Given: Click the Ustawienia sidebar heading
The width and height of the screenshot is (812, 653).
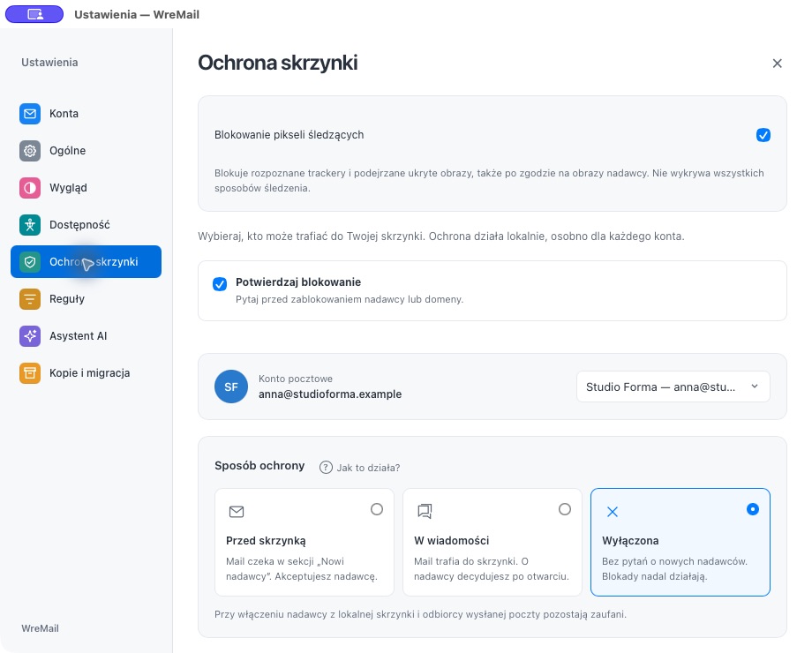Looking at the screenshot, I should pyautogui.click(x=49, y=62).
